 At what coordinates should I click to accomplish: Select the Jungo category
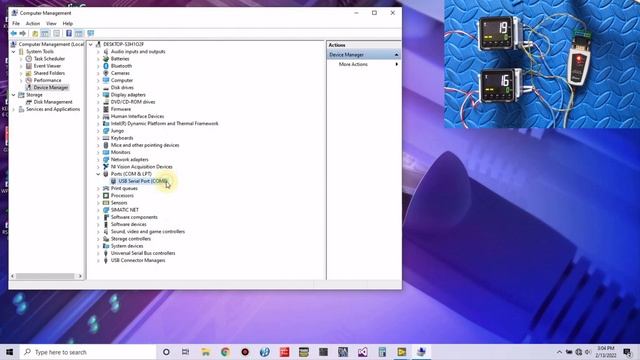(117, 131)
